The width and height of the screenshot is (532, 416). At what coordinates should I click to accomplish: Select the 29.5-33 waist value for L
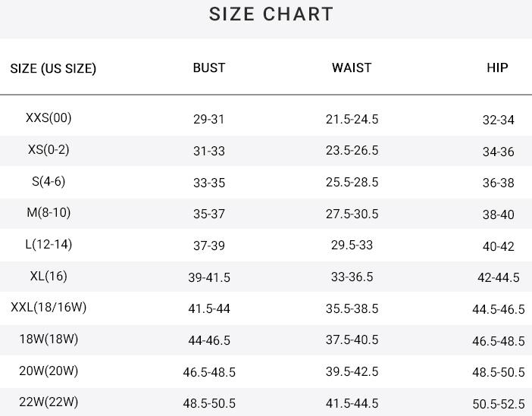(x=352, y=245)
